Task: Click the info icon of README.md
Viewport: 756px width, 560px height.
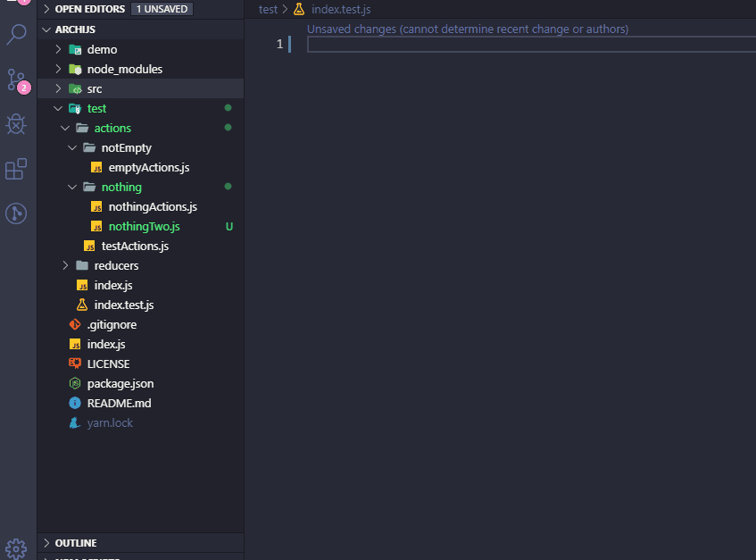Action: pyautogui.click(x=75, y=403)
